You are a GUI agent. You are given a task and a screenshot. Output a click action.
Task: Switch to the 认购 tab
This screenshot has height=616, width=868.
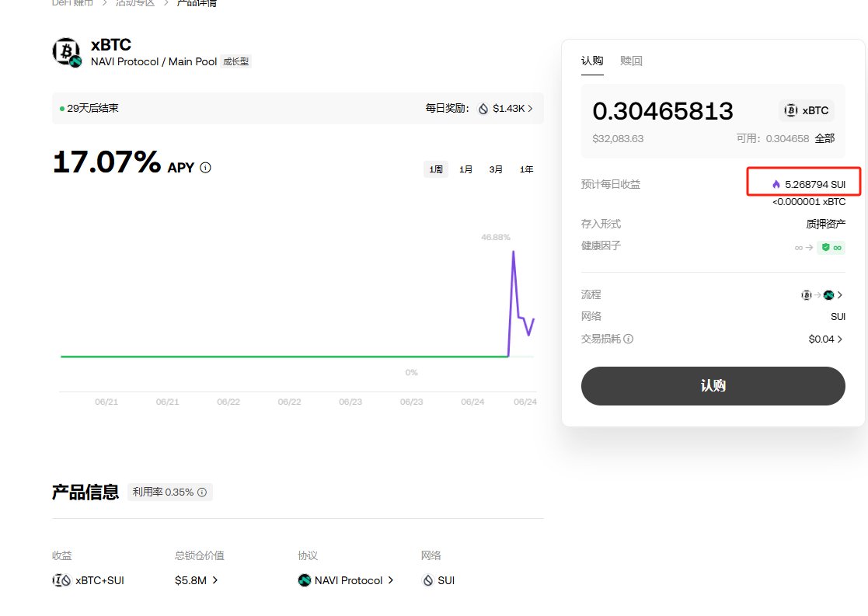pos(592,61)
